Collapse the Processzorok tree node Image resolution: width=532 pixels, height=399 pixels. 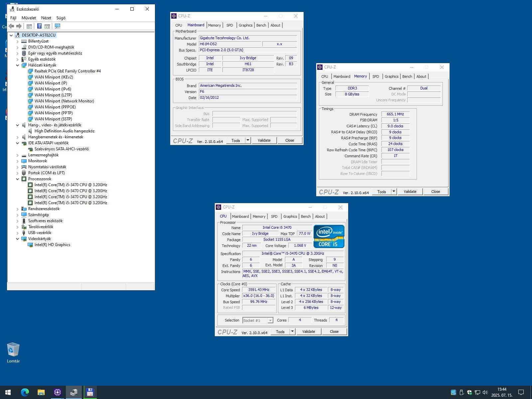point(18,179)
